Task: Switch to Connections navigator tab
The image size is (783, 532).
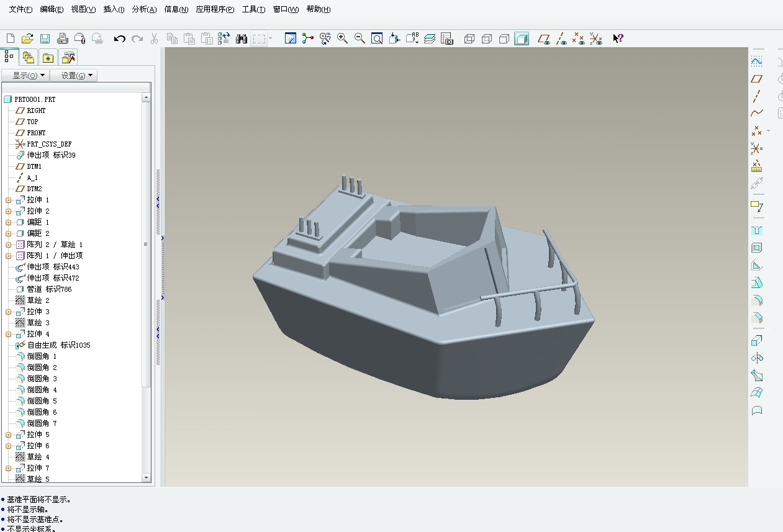Action: 68,57
